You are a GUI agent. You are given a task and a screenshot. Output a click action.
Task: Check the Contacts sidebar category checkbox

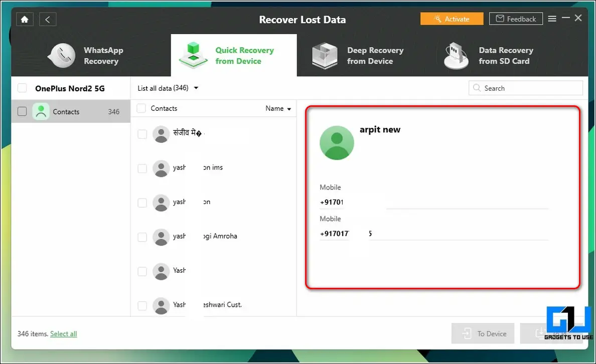click(22, 111)
